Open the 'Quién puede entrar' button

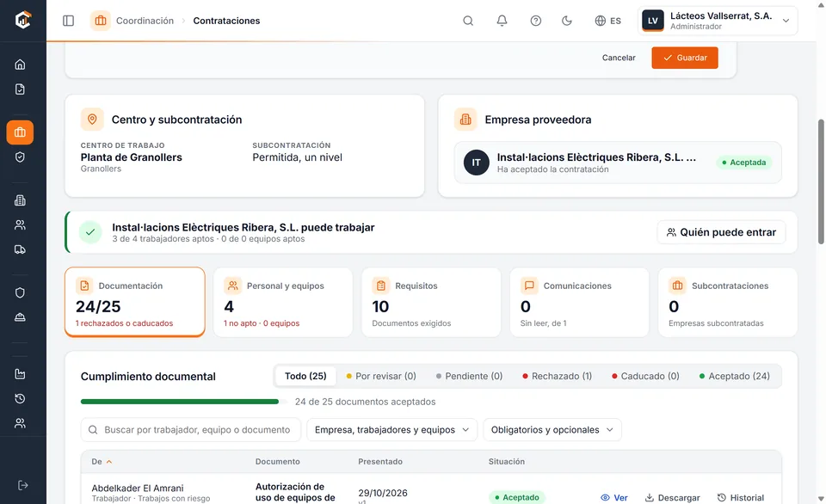point(721,232)
